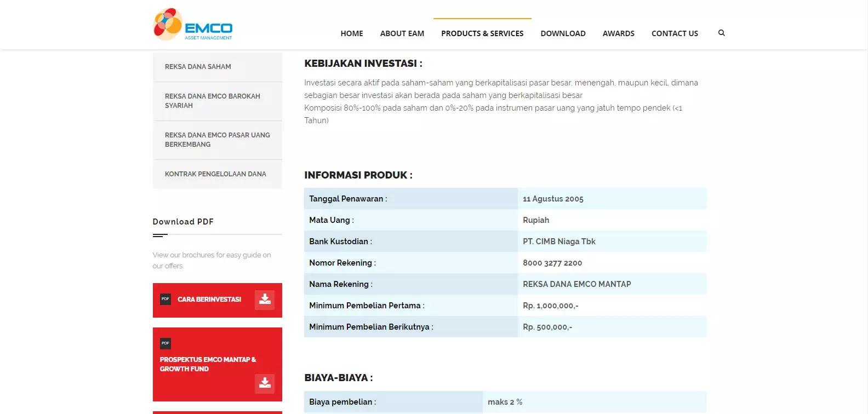Select Reksa Dana EMCO Pasar Uang Berkembang
868x414 pixels.
point(218,140)
